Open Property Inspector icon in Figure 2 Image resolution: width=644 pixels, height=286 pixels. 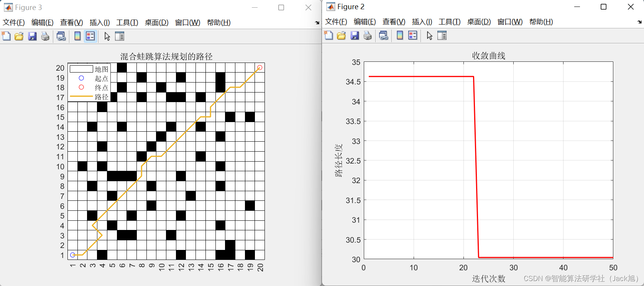(442, 36)
